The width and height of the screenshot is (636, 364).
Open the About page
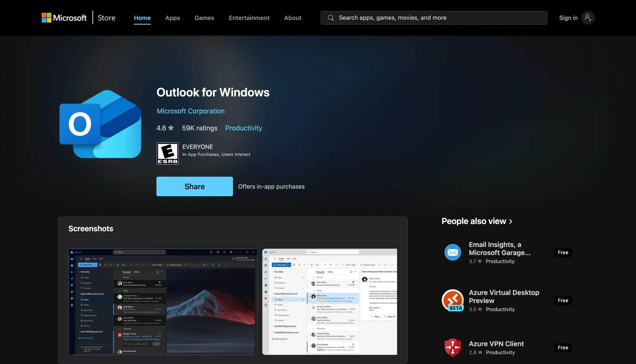coord(292,17)
